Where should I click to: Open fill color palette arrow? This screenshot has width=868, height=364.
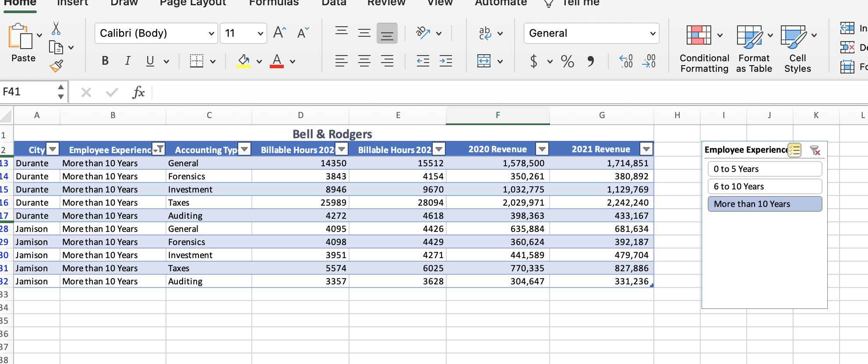point(259,62)
